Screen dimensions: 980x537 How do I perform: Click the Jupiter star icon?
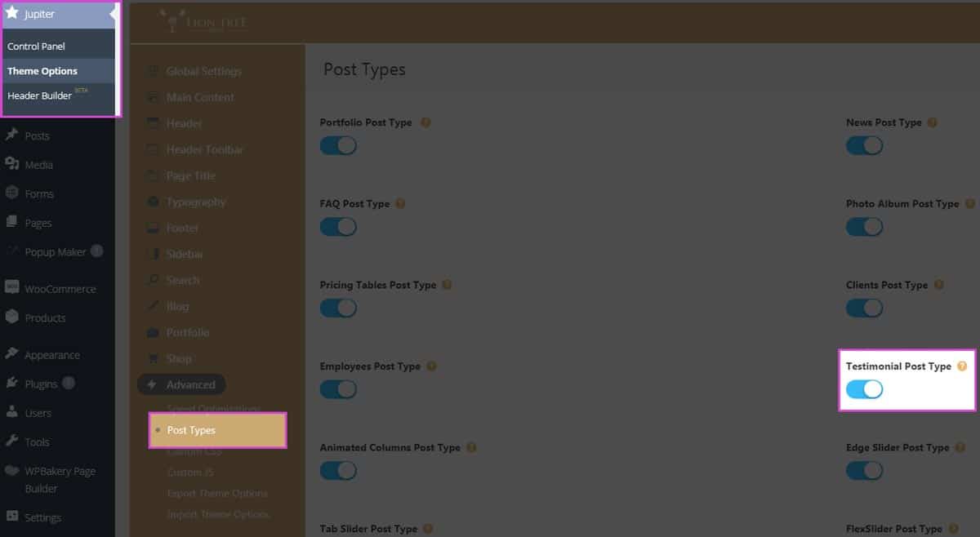pyautogui.click(x=12, y=13)
